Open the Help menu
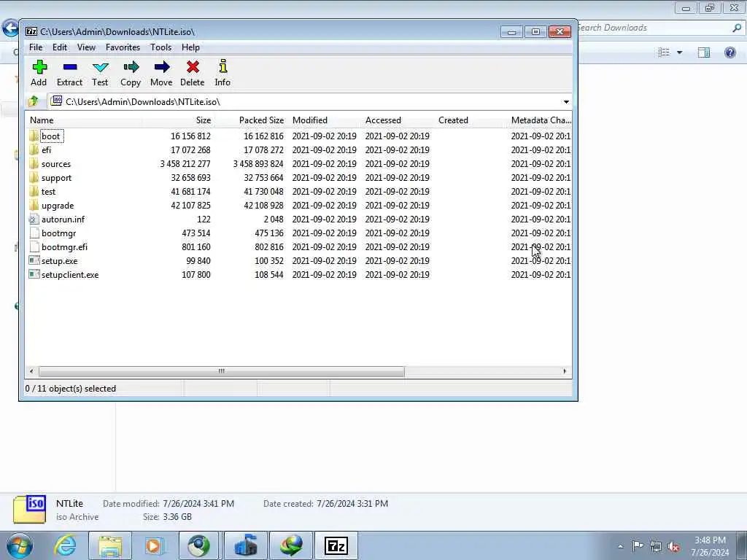 point(190,47)
